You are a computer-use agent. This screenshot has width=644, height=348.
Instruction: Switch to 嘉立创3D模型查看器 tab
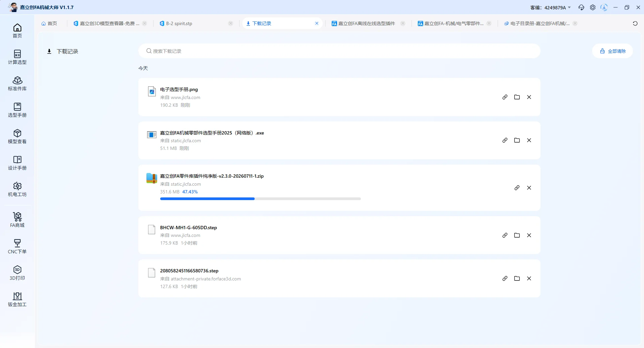tap(107, 23)
